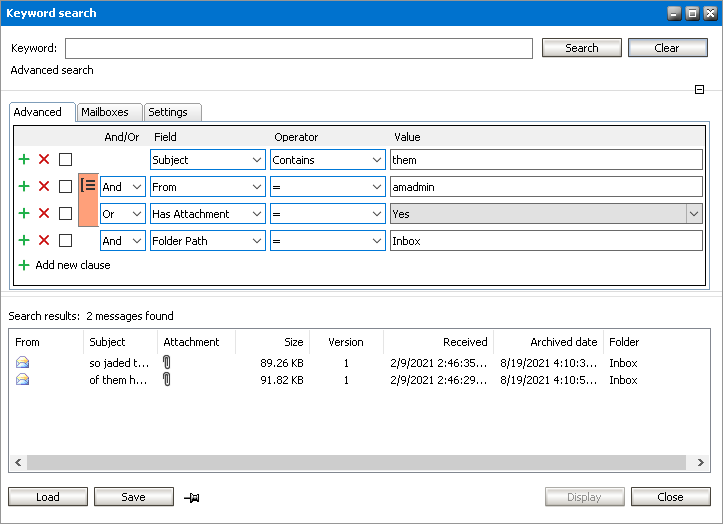This screenshot has height=524, width=723.
Task: Click the Search button
Action: [581, 48]
